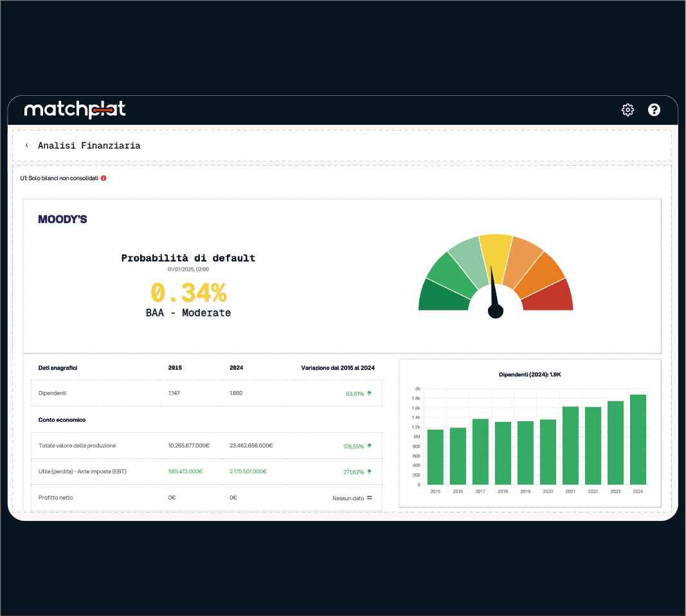Click the matchplat logo
This screenshot has height=616, width=686.
click(75, 110)
